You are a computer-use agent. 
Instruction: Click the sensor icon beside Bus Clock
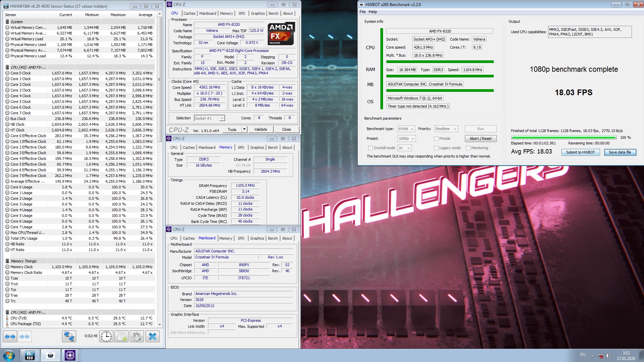point(7,119)
